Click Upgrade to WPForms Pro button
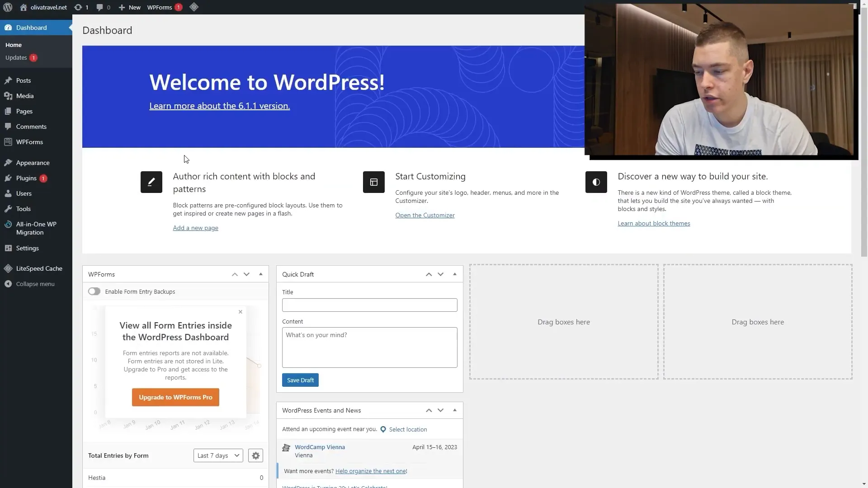The image size is (868, 488). tap(175, 397)
